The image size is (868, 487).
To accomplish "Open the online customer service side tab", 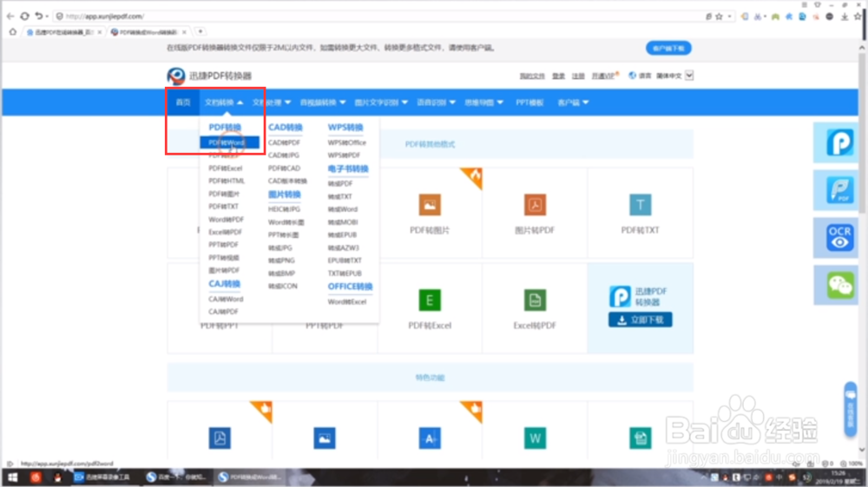I will point(851,410).
